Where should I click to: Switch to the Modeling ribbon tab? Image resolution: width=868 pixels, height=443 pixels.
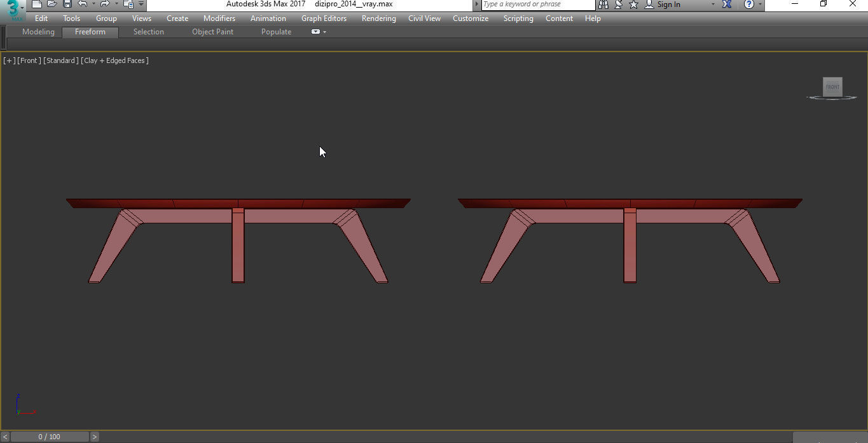(x=38, y=32)
